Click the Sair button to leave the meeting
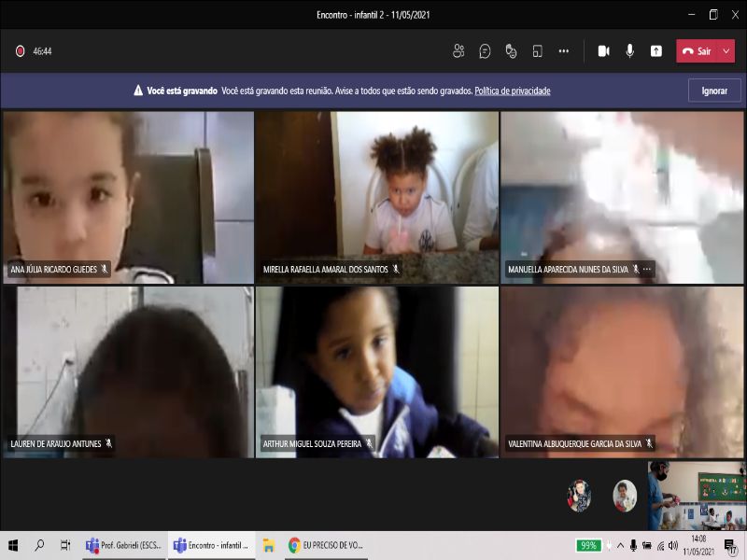The height and width of the screenshot is (560, 747). click(698, 51)
